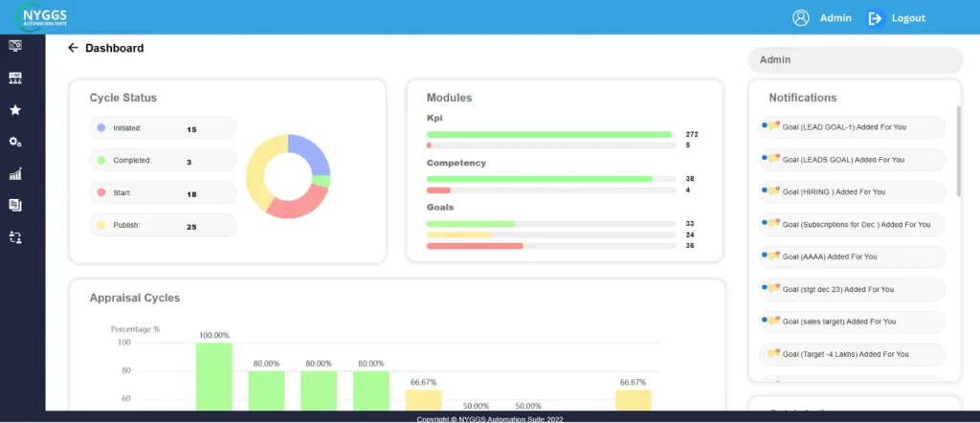Open the people transfer sidebar icon
The image size is (980, 423).
(x=15, y=236)
